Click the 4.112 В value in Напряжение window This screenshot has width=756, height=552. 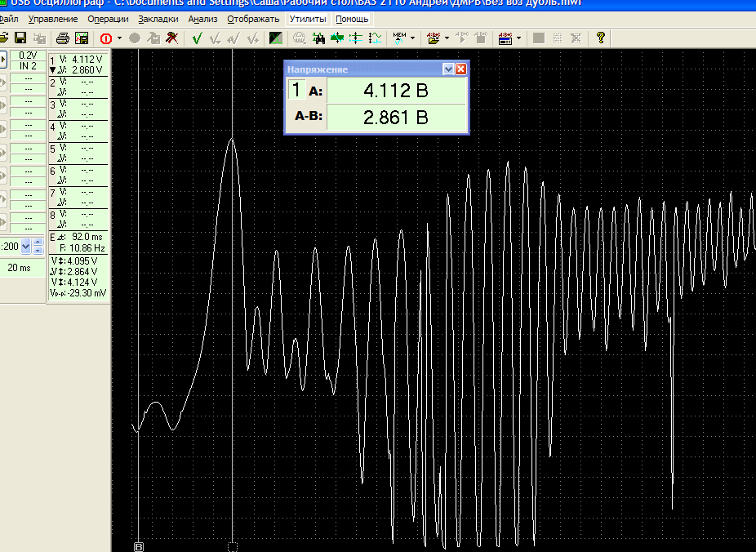point(396,90)
